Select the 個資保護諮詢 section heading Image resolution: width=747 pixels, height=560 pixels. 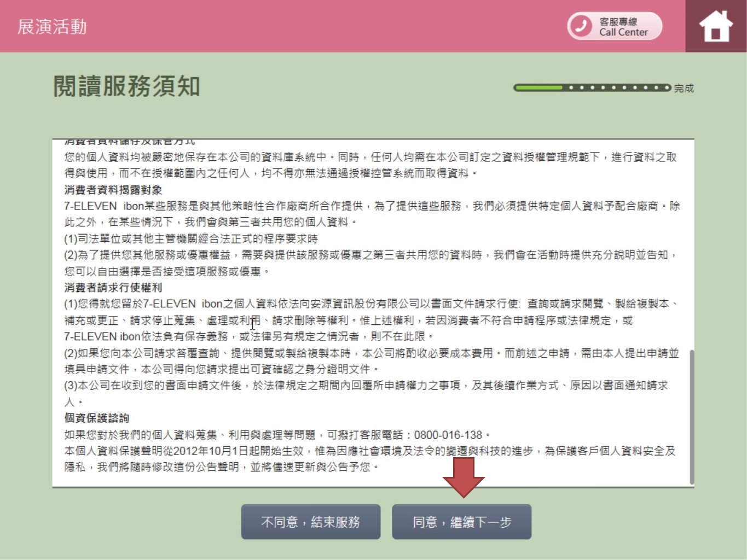tap(97, 418)
